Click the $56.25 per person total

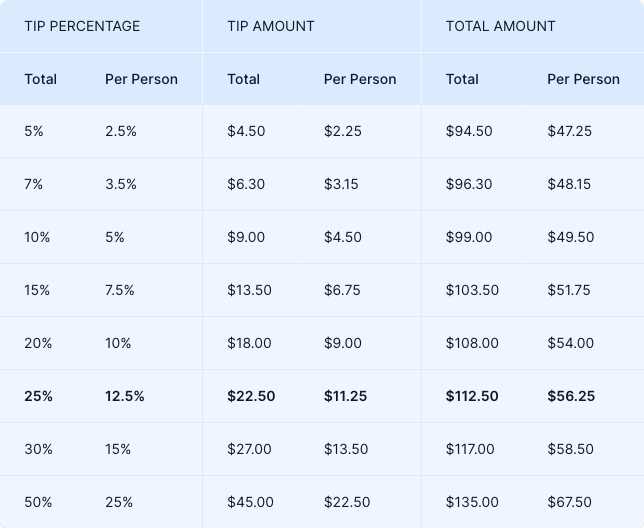click(x=571, y=396)
